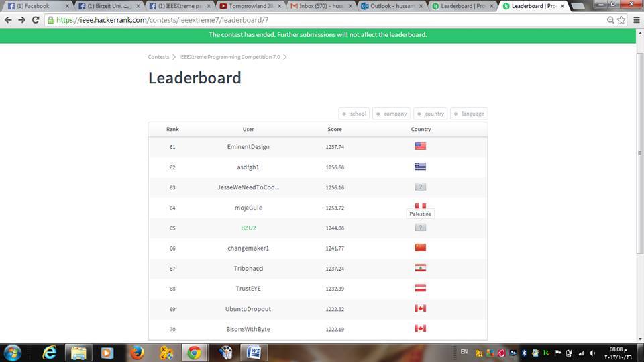Viewport: 644px width, 362px height.
Task: Enable the country filter
Action: coord(431,114)
